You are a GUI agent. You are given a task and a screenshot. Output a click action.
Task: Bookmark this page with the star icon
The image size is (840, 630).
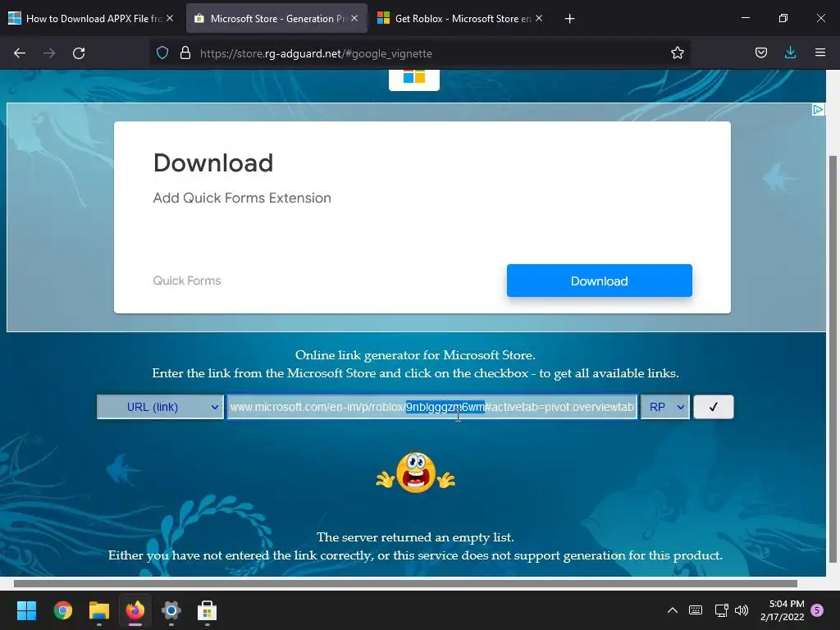[677, 53]
